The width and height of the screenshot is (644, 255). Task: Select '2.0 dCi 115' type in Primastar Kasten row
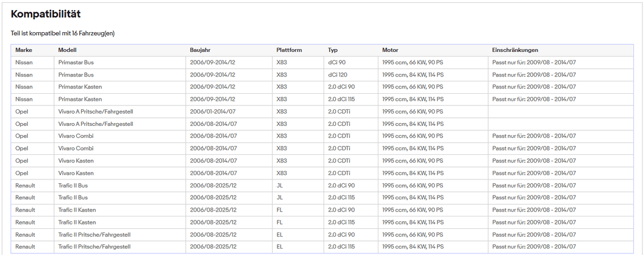point(341,99)
